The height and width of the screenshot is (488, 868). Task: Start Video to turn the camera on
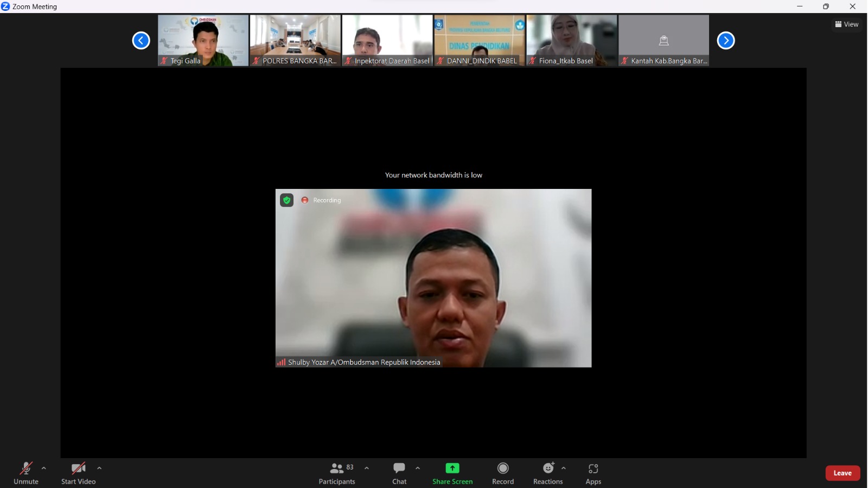[x=78, y=473]
